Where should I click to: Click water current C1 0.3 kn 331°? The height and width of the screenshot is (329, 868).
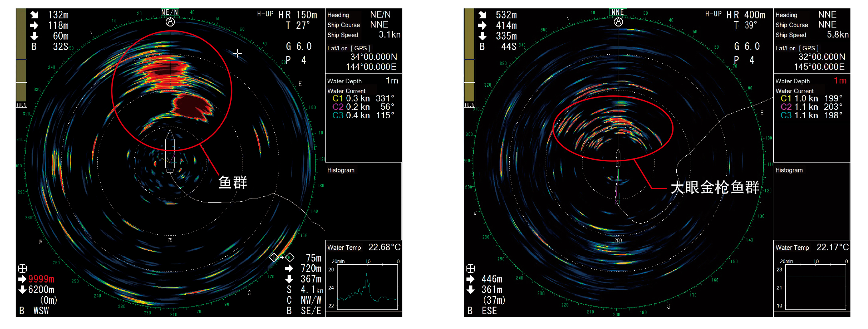(x=363, y=98)
